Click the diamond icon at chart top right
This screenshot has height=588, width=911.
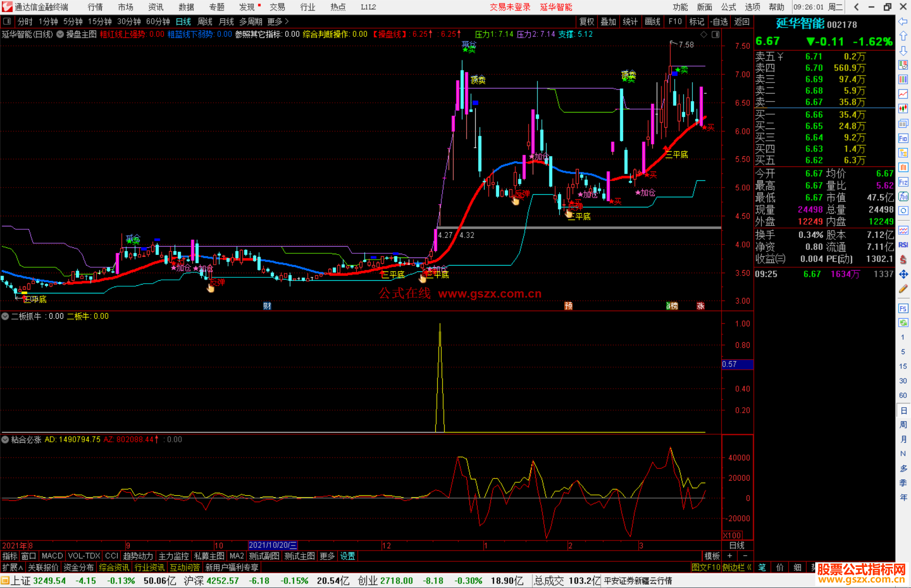[x=703, y=34]
